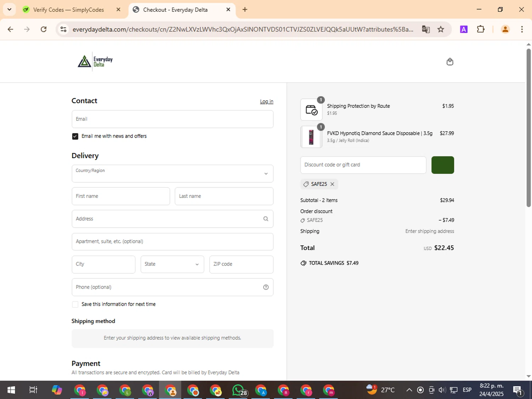This screenshot has width=532, height=399.
Task: Open the Windows Start menu
Action: click(x=11, y=390)
